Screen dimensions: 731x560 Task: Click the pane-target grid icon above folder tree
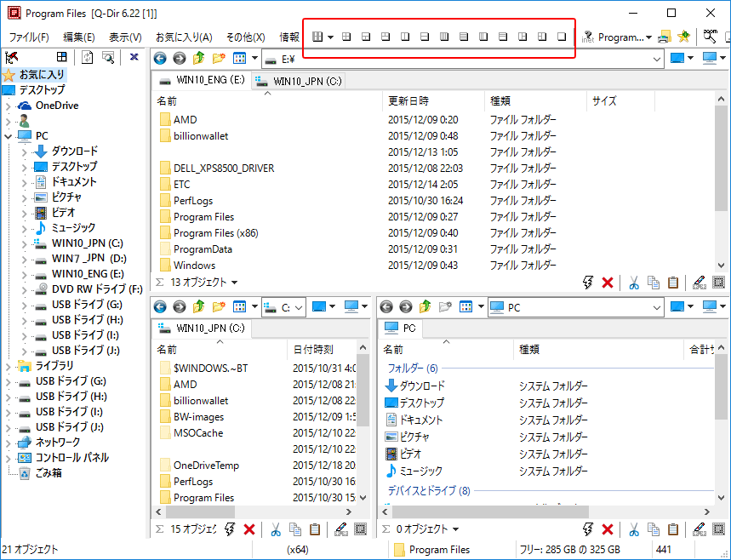[61, 57]
